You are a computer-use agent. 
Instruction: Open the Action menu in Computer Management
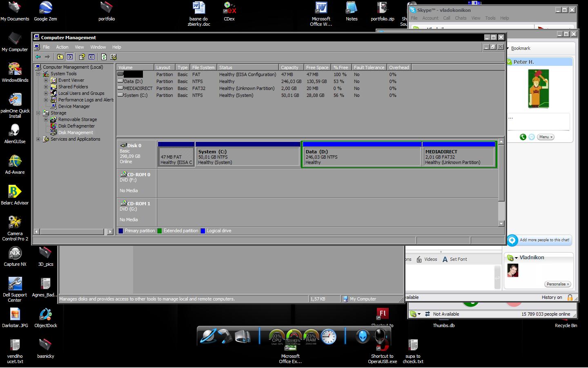62,47
